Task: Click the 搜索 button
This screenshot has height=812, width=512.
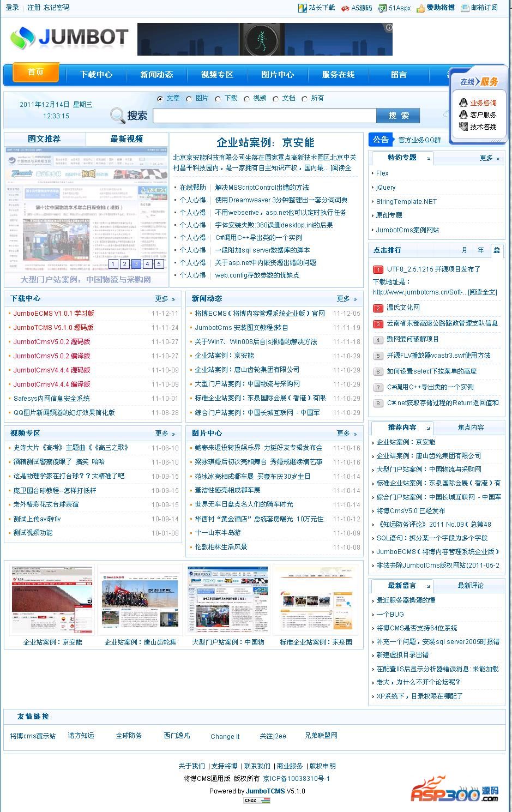Action: pyautogui.click(x=398, y=116)
